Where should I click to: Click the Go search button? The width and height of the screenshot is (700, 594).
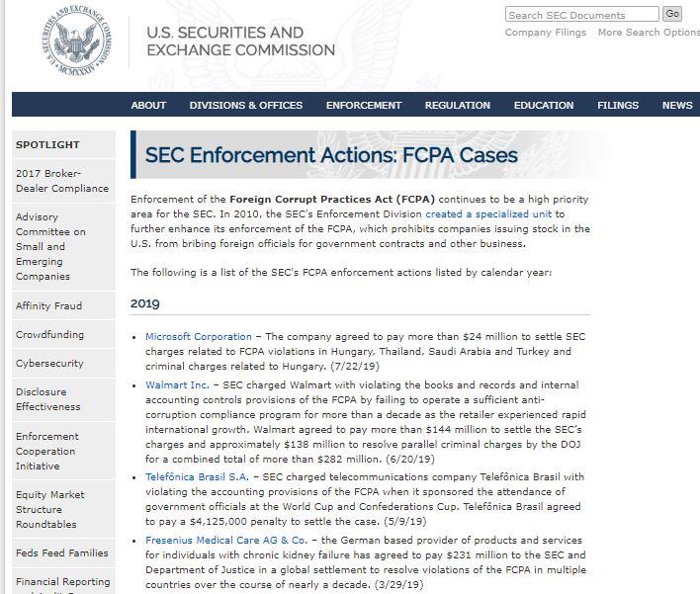(672, 14)
